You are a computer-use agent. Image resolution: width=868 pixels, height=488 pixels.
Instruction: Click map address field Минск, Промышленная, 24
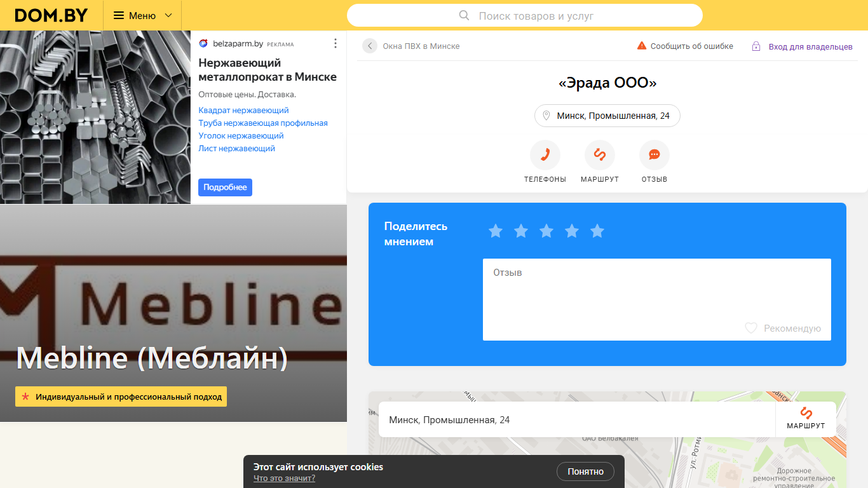pos(577,419)
